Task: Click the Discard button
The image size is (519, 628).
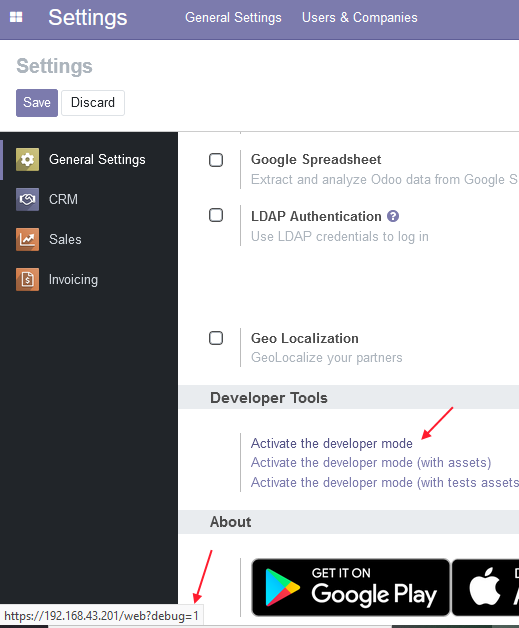Action: point(93,103)
